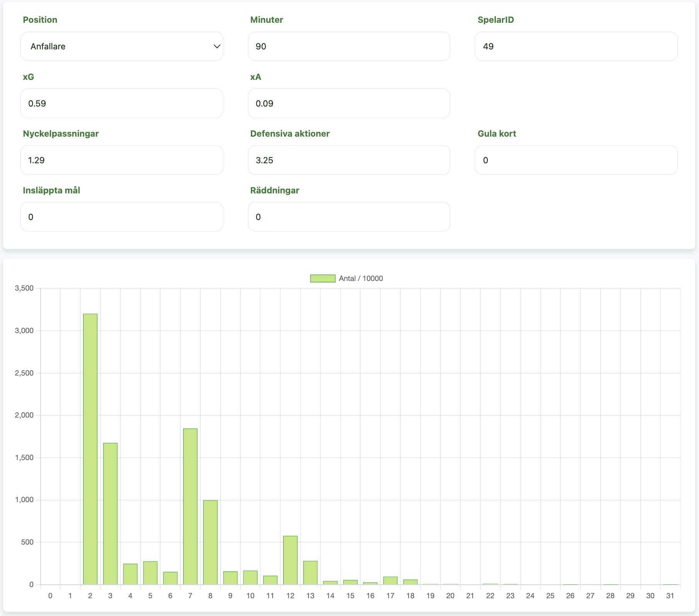Viewport: 699px width, 616px height.
Task: Click the Defensiva aktioner input field
Action: pyautogui.click(x=349, y=160)
